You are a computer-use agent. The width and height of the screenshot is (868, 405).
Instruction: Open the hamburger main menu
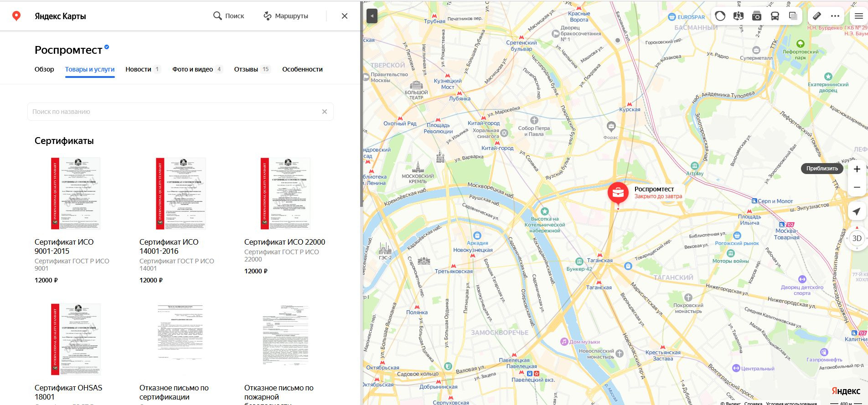click(x=859, y=16)
